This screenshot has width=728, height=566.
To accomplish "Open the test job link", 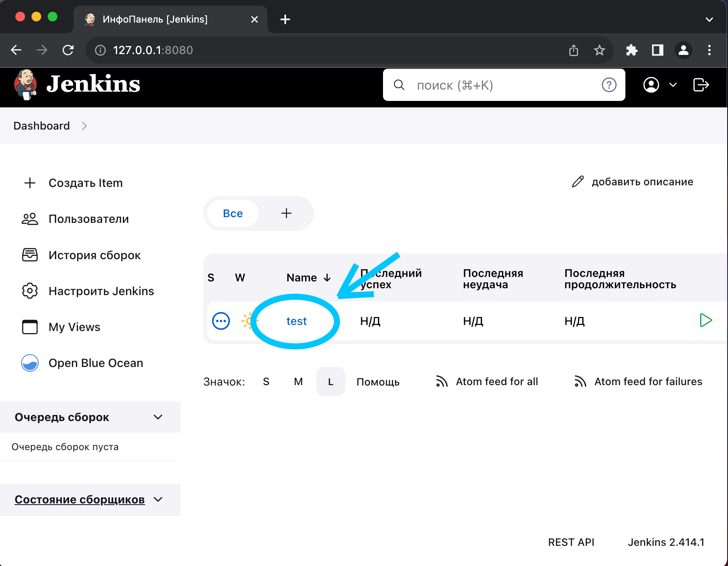I will click(x=297, y=321).
